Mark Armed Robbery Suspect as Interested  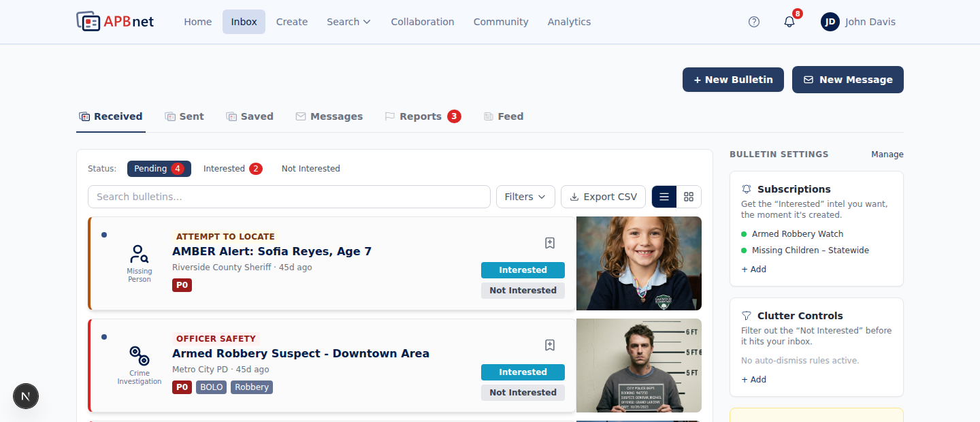523,372
